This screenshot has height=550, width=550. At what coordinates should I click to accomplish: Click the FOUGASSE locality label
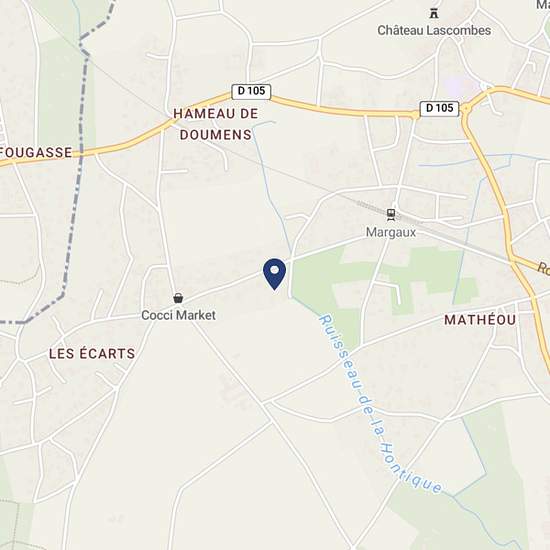click(36, 152)
